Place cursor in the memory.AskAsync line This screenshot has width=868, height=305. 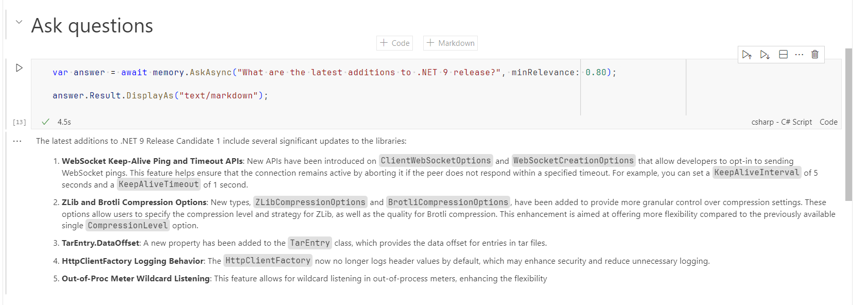(334, 73)
